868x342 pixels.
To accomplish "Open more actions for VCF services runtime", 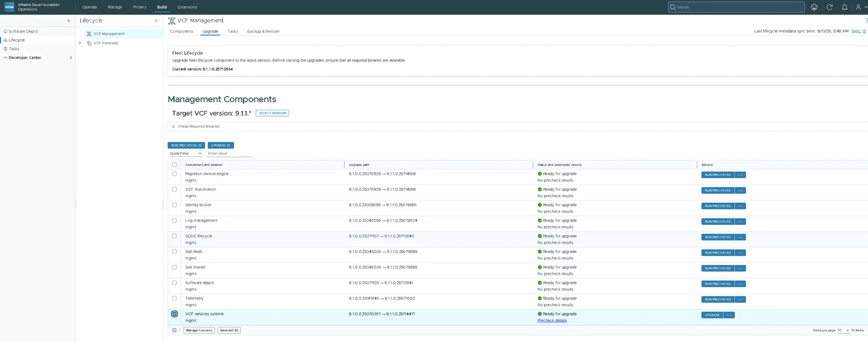I will (x=729, y=315).
